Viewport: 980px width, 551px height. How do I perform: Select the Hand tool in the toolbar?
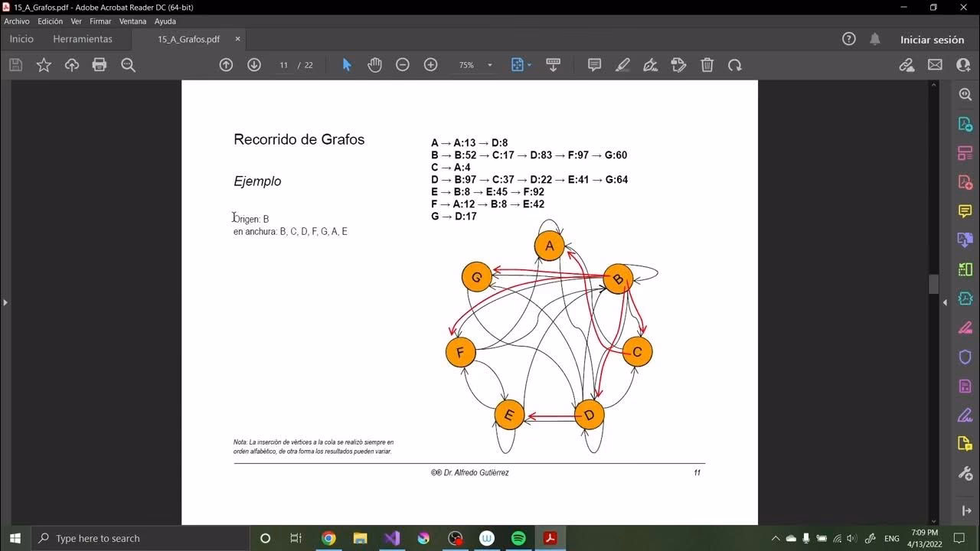pos(374,65)
